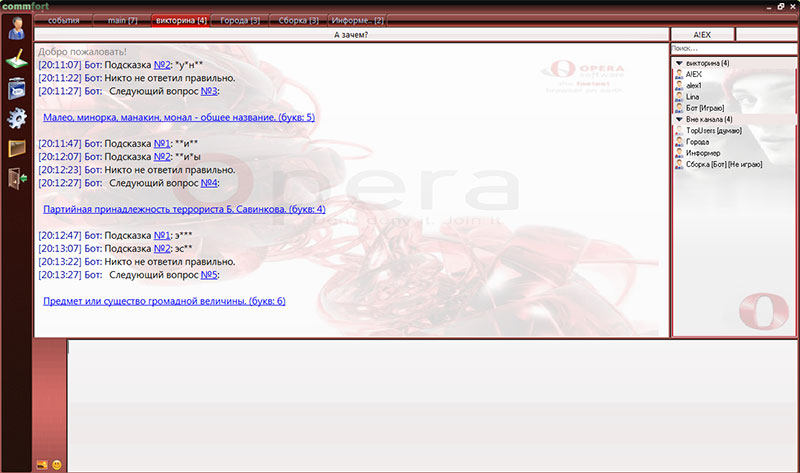Collapse the викторина (4) user group

pyautogui.click(x=677, y=63)
